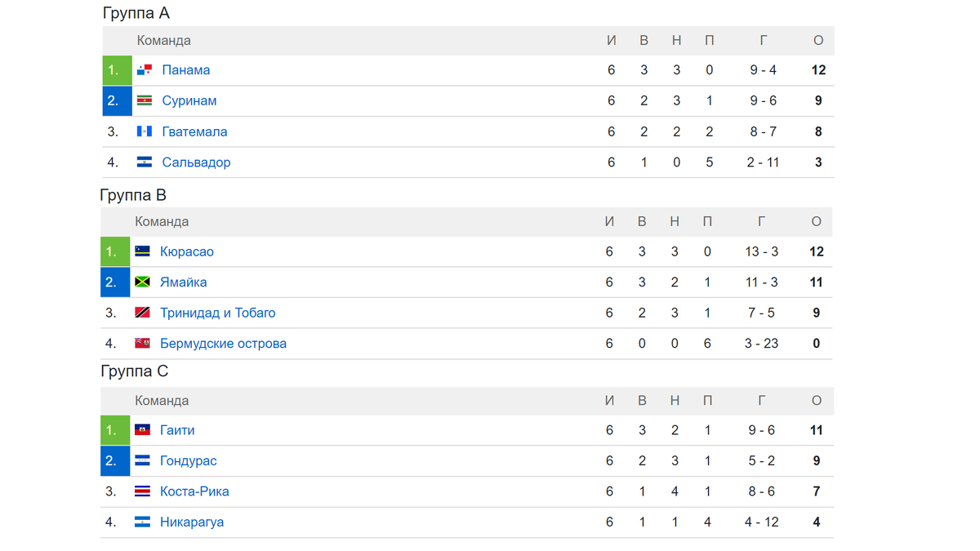The width and height of the screenshot is (980, 551).
Task: Open the Гондурас team link
Action: pos(189,461)
